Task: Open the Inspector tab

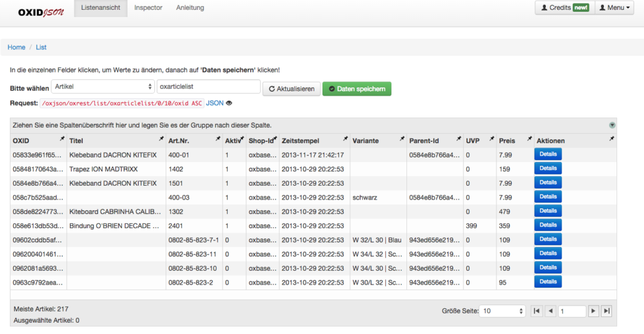Action: pyautogui.click(x=148, y=8)
